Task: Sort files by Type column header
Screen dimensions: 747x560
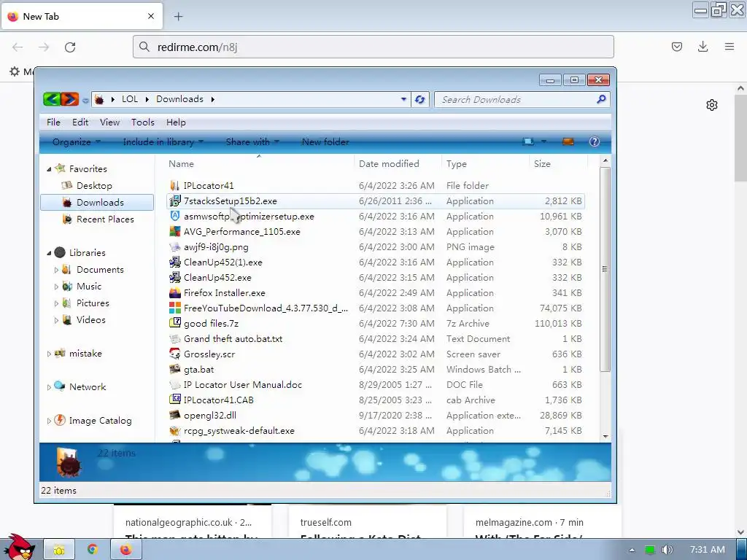Action: [x=485, y=163]
